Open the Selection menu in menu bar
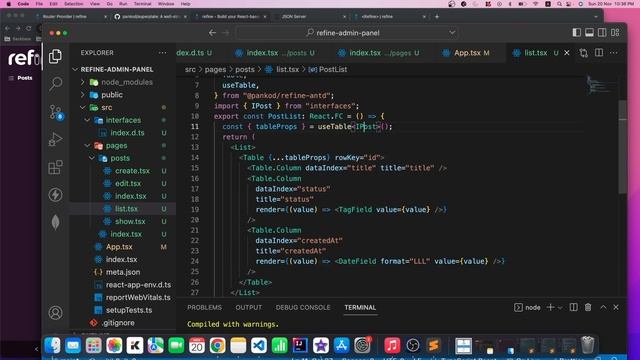Viewport: 640px width, 360px height. [x=73, y=4]
